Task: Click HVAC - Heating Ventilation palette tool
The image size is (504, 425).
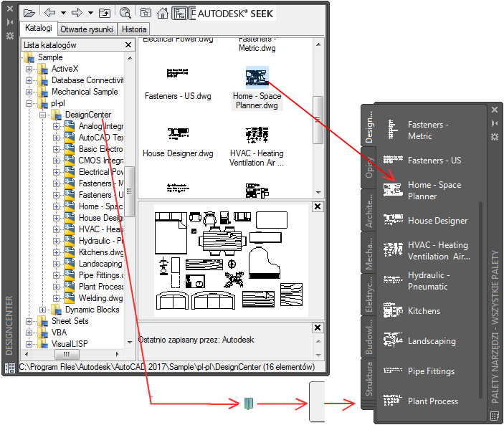Action: coord(427,251)
